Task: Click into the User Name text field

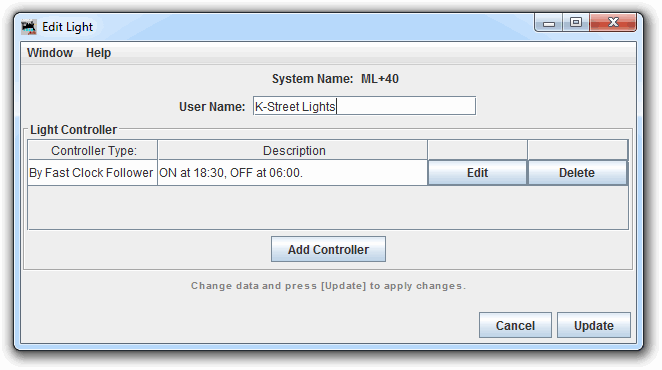Action: click(x=364, y=106)
